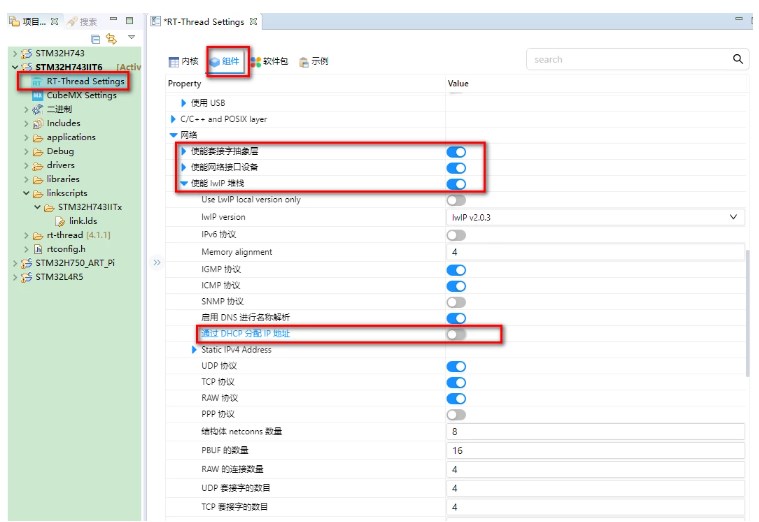The height and width of the screenshot is (522, 759).
Task: Toggle TCP 协议 switch
Action: pyautogui.click(x=456, y=383)
